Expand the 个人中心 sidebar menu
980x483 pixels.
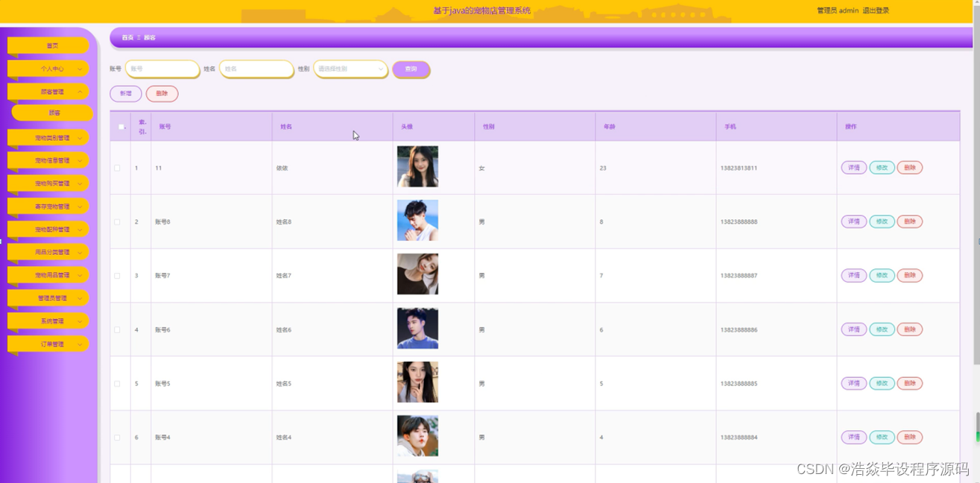point(48,69)
